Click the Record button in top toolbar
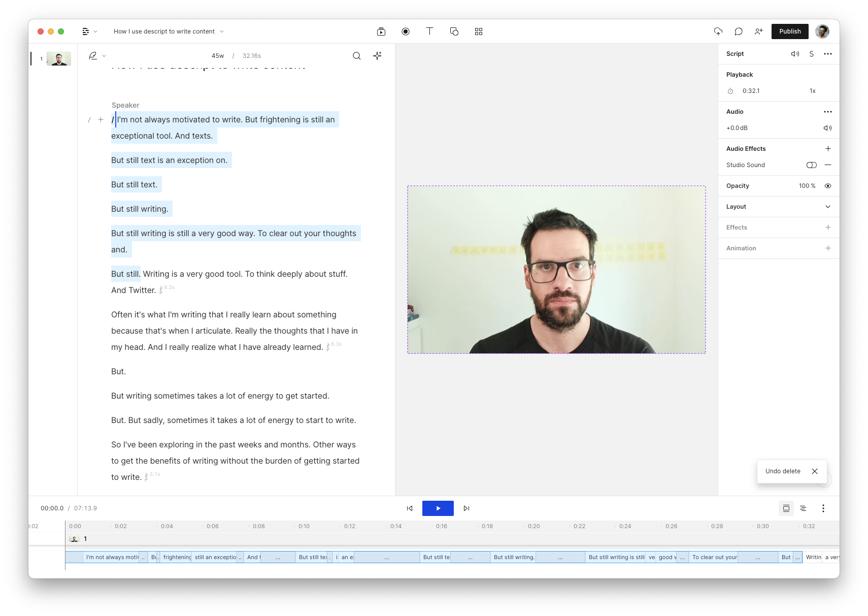 (406, 31)
